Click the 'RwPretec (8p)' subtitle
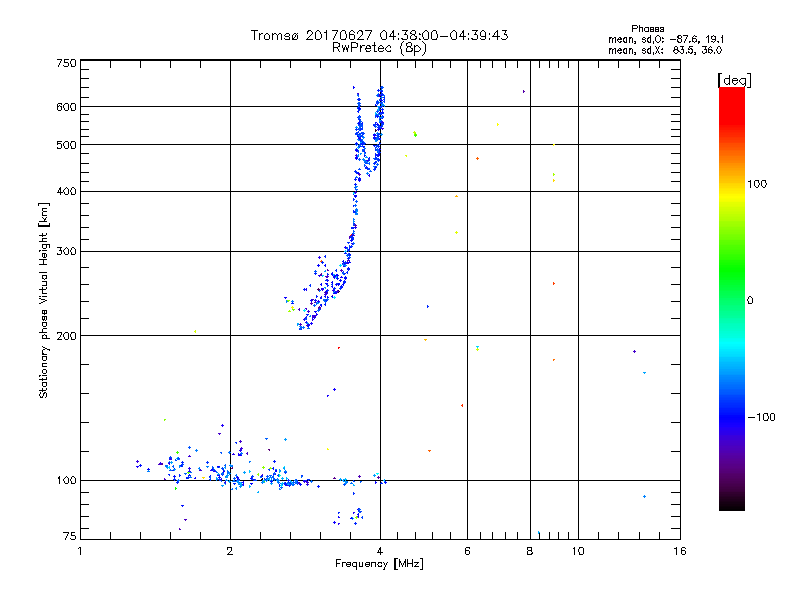The height and width of the screenshot is (600, 800). (x=379, y=48)
